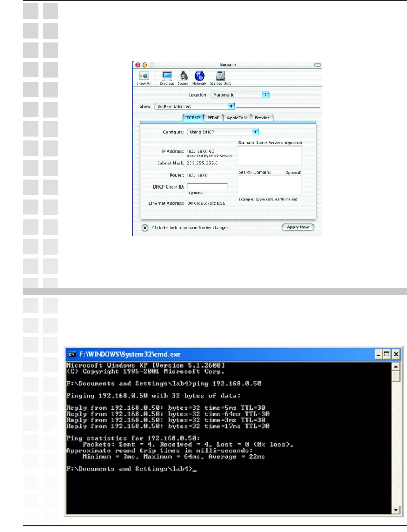Click the cmd.exe scrollbar down arrow
The width and height of the screenshot is (407, 532).
click(x=396, y=510)
